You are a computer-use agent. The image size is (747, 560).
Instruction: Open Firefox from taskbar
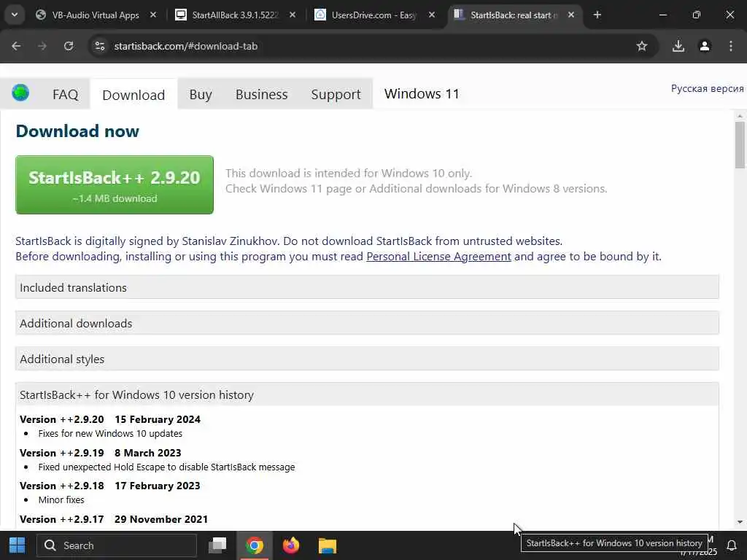click(291, 545)
